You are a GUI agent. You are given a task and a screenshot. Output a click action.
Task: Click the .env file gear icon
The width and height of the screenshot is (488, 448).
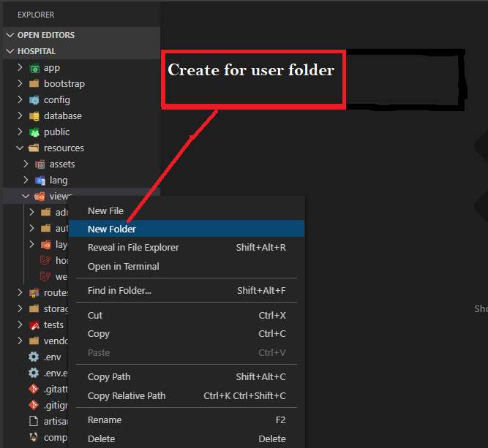click(x=33, y=357)
